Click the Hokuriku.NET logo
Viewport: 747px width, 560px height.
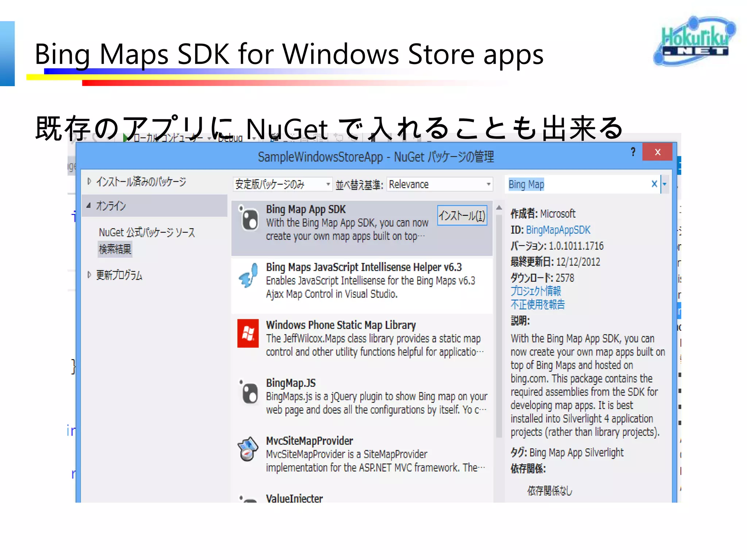click(694, 41)
